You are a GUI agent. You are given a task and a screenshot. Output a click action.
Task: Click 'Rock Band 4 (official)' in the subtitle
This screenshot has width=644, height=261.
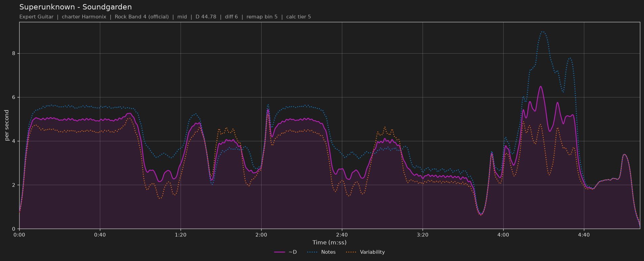[142, 17]
